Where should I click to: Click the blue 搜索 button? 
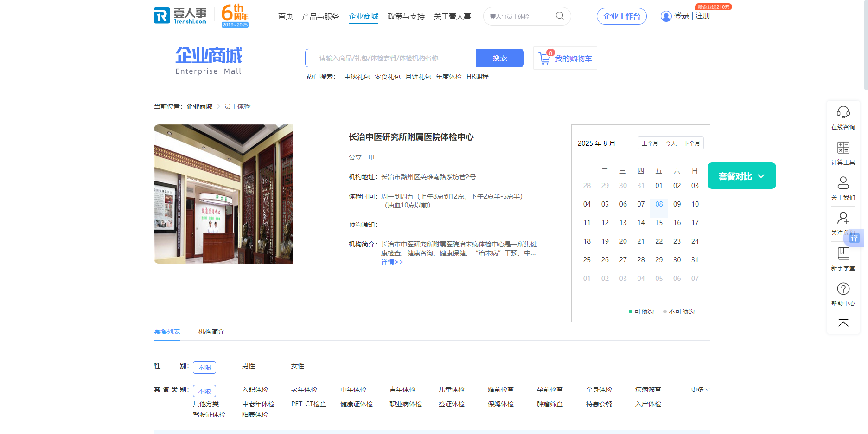500,58
